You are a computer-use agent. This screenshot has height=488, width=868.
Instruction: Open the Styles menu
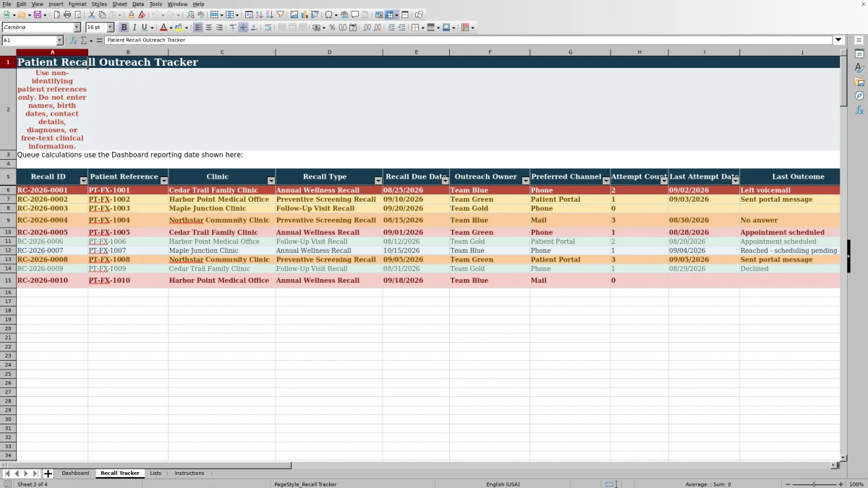click(x=99, y=4)
